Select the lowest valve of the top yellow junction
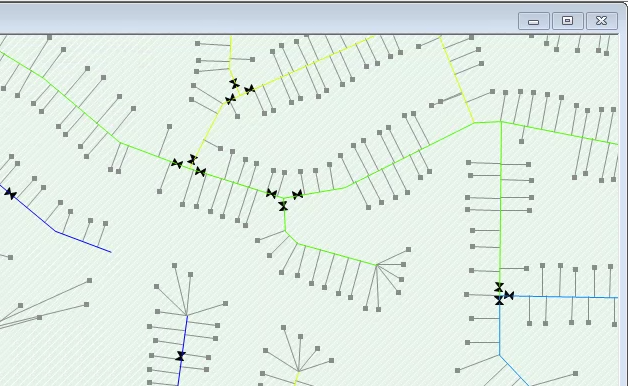Image resolution: width=628 pixels, height=386 pixels. pyautogui.click(x=230, y=99)
